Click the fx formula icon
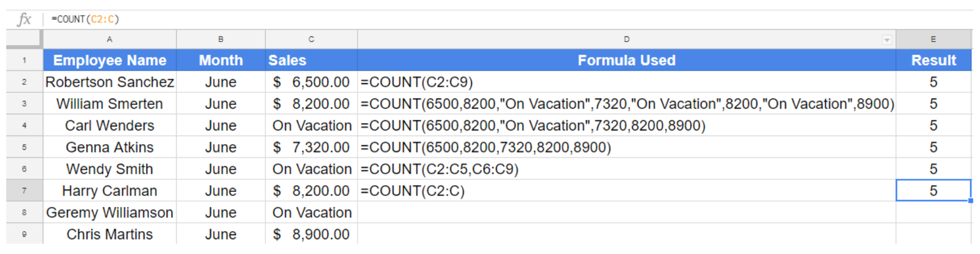The width and height of the screenshot is (980, 254). click(24, 19)
